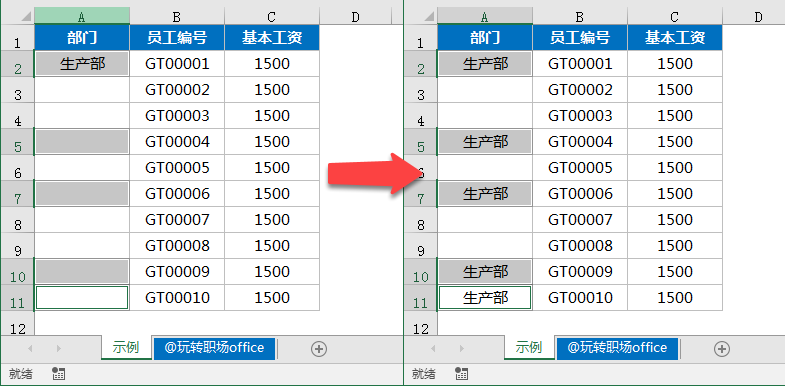Viewport: 785px width, 386px height.
Task: Click 员工编号 header cell in left sheet
Action: click(x=177, y=38)
